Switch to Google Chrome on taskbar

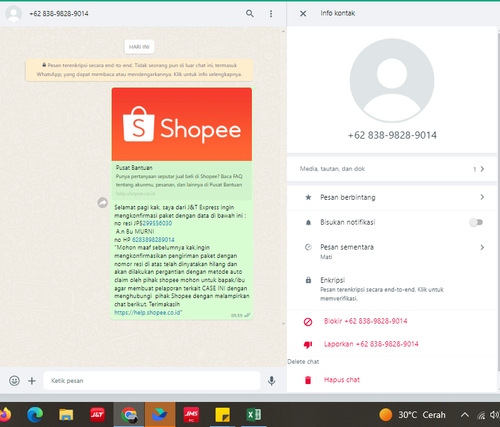click(129, 415)
